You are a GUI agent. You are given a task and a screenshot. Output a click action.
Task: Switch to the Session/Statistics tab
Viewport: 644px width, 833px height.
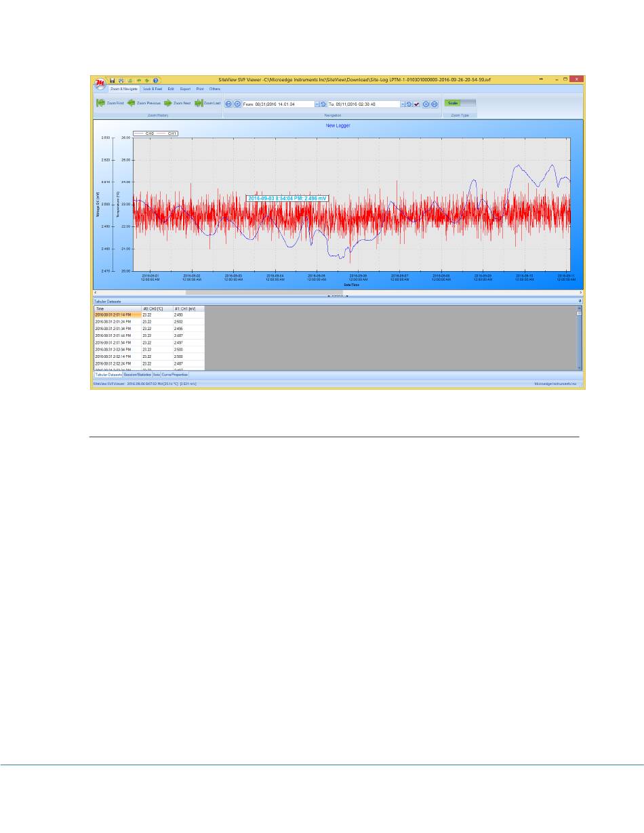click(138, 374)
